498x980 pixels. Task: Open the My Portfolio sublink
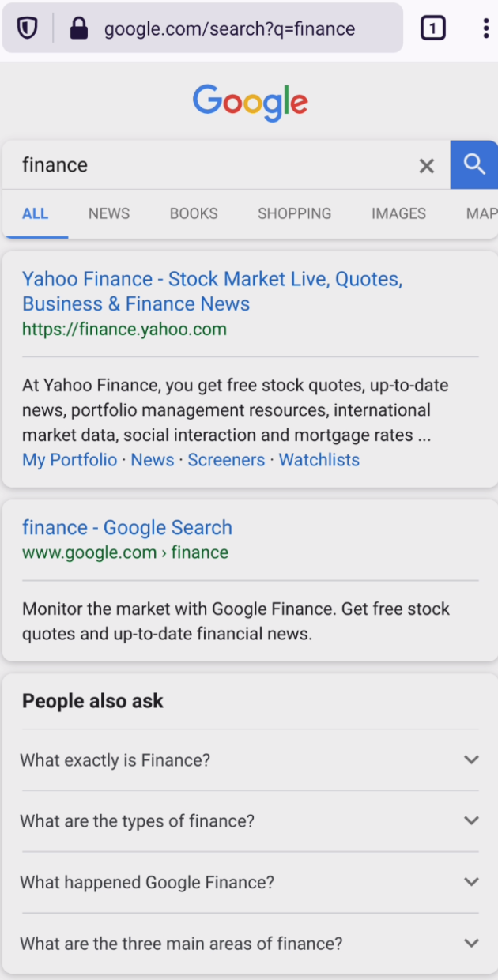(x=70, y=459)
